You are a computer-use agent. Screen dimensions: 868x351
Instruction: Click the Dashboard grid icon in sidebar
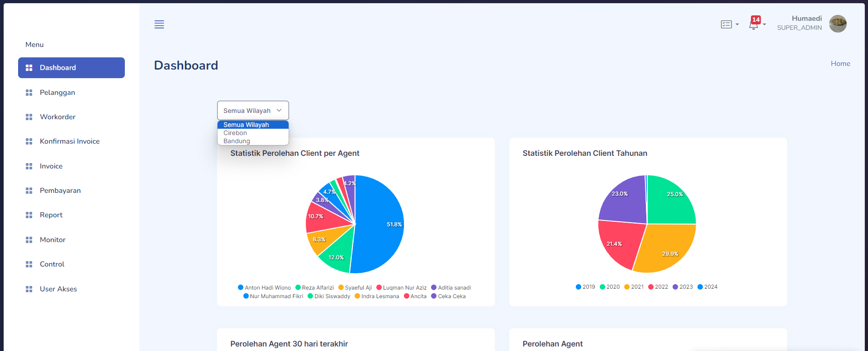[x=29, y=68]
